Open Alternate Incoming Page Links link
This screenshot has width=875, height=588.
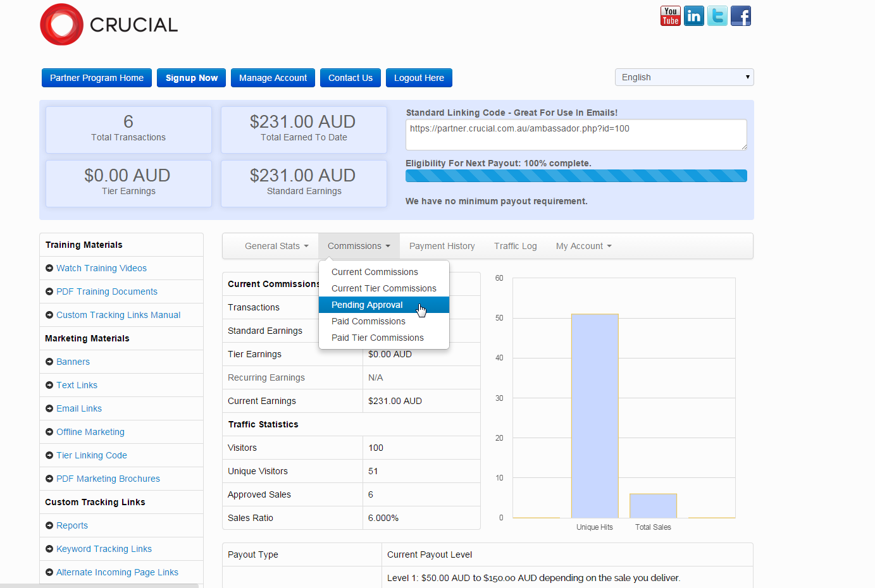117,572
